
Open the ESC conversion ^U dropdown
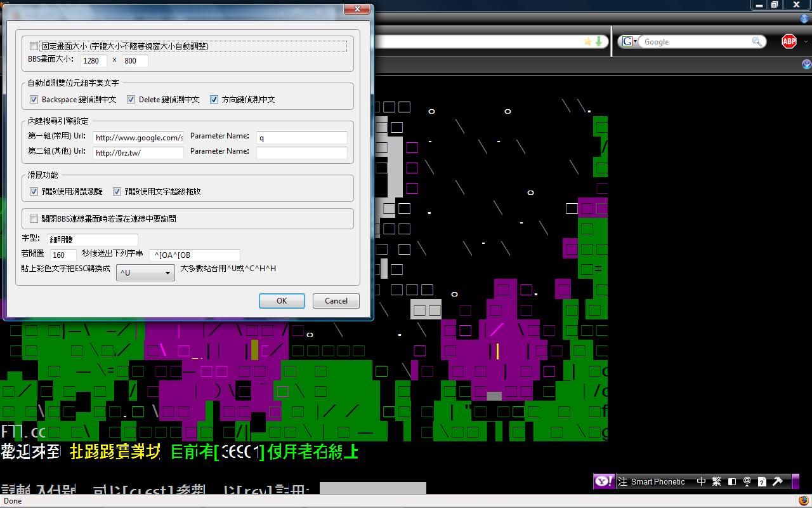click(145, 272)
